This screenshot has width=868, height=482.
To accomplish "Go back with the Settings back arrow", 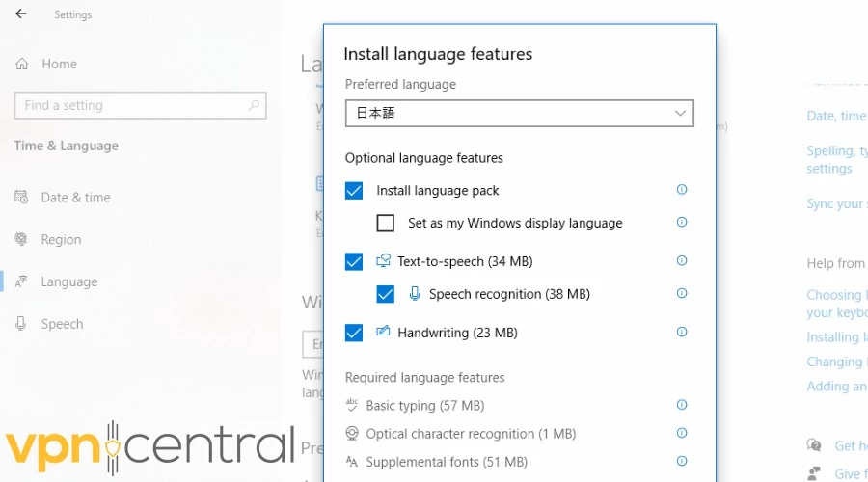I will pyautogui.click(x=21, y=13).
